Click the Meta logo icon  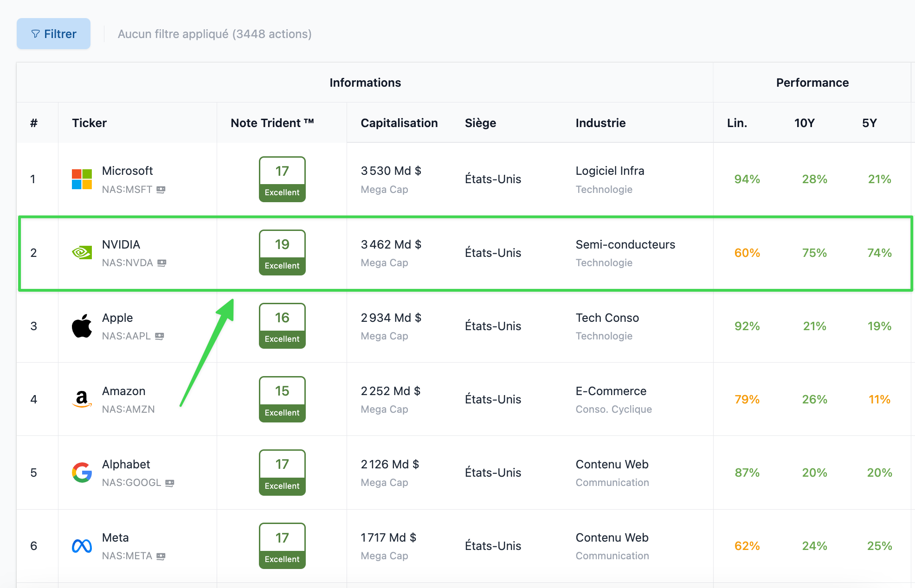coord(82,546)
